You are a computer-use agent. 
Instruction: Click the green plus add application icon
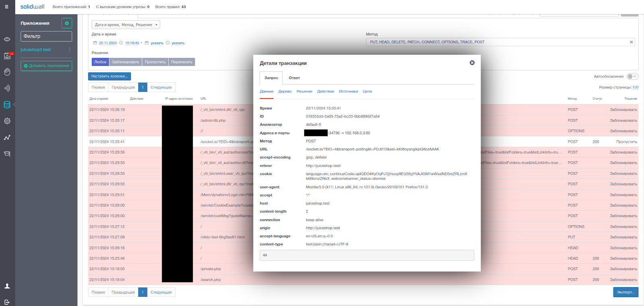[67, 23]
